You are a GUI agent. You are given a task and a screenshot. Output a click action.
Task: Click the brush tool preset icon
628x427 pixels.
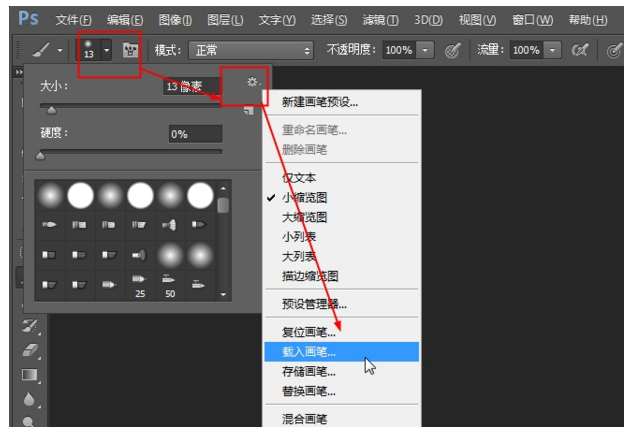coord(40,50)
